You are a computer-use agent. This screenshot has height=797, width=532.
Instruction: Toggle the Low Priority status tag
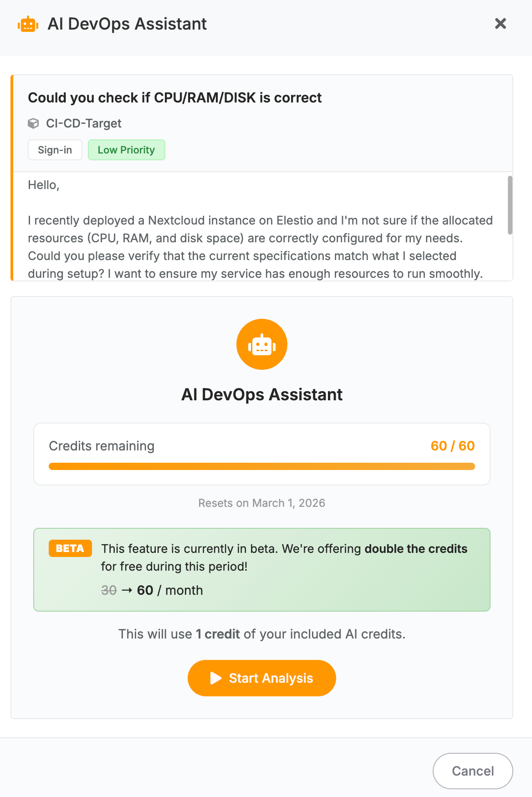[x=126, y=149]
